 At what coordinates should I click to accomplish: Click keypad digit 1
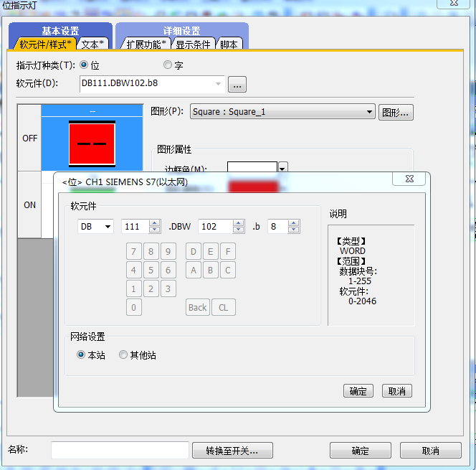(134, 288)
